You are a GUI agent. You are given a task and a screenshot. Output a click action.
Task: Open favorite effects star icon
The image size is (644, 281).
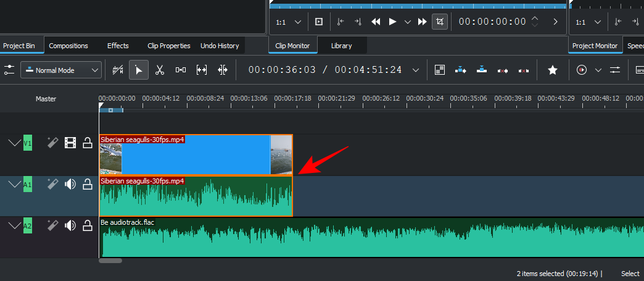coord(553,70)
